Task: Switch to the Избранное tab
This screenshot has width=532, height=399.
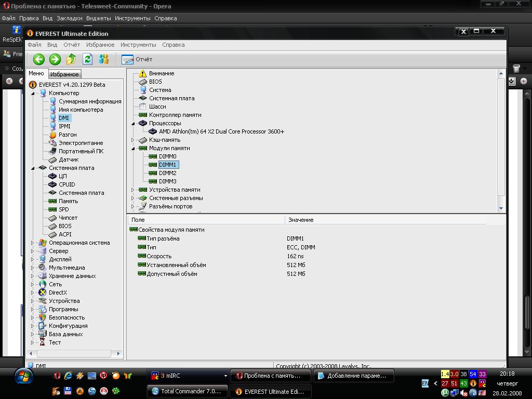Action: point(64,74)
